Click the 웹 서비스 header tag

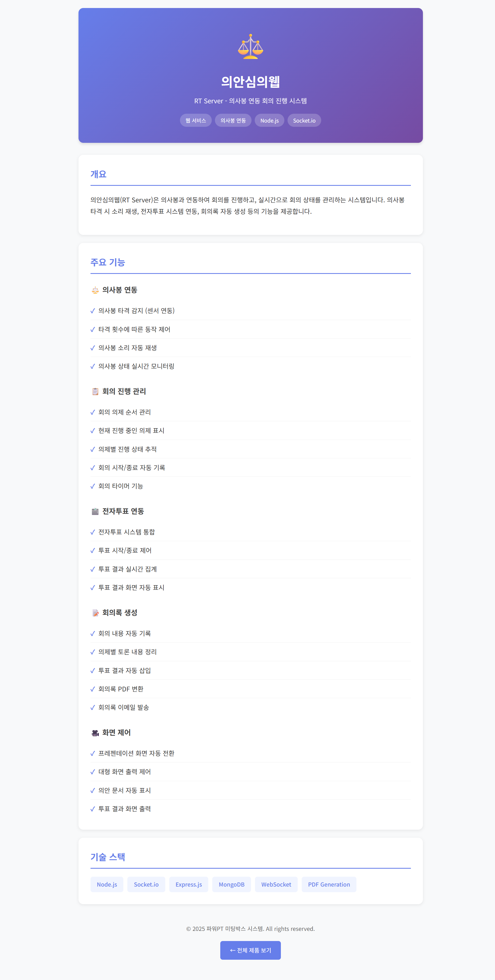[x=195, y=121]
